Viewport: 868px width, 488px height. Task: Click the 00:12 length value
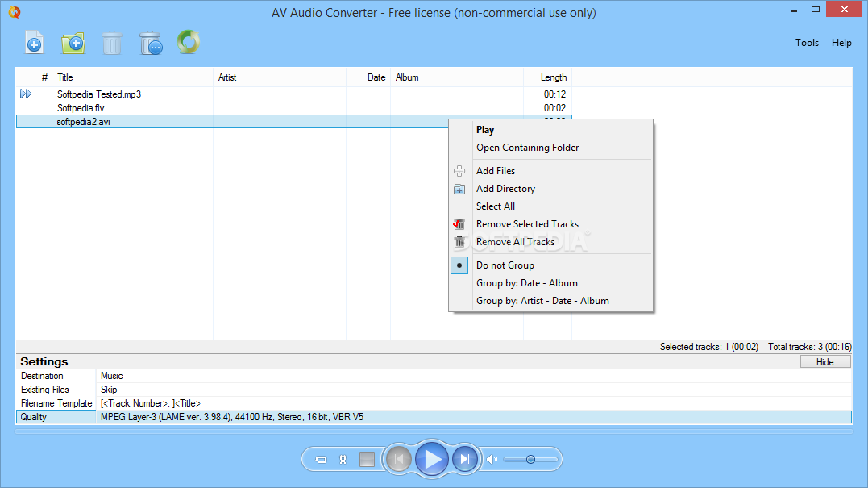point(554,94)
